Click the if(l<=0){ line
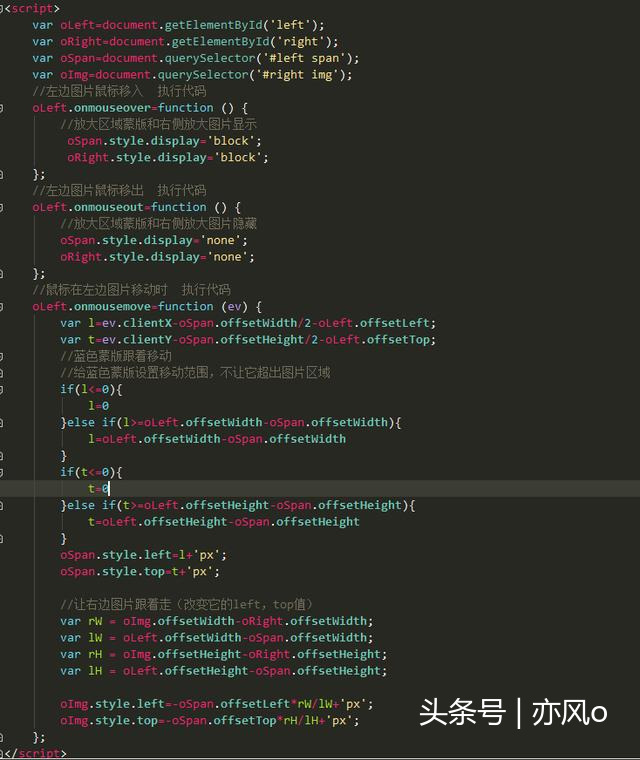Image resolution: width=640 pixels, height=760 pixels. pos(91,390)
